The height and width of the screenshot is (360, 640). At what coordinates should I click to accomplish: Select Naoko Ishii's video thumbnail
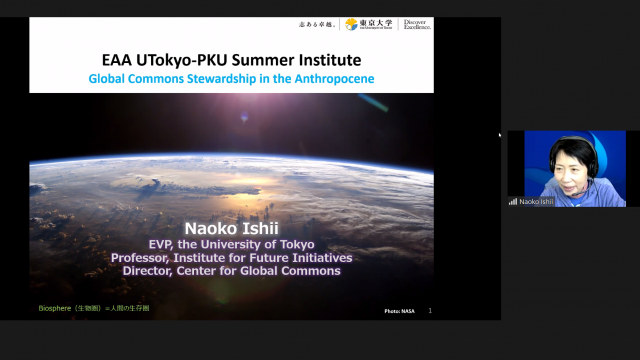point(575,169)
